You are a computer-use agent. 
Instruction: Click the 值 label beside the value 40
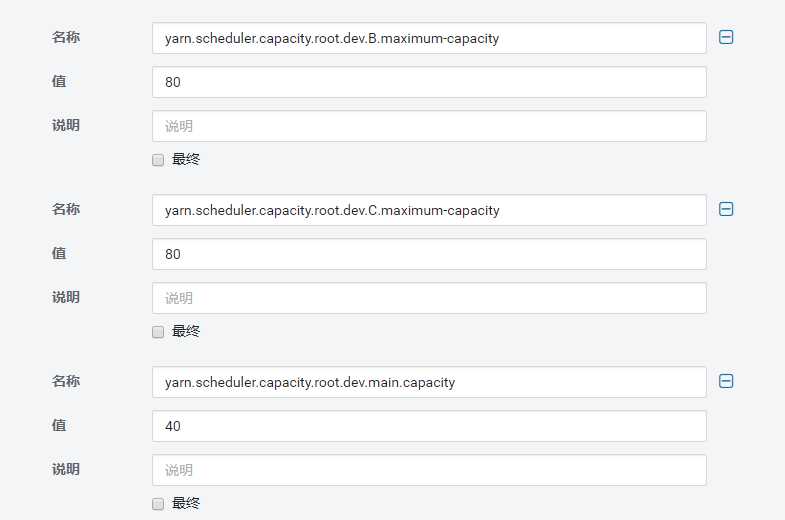59,425
